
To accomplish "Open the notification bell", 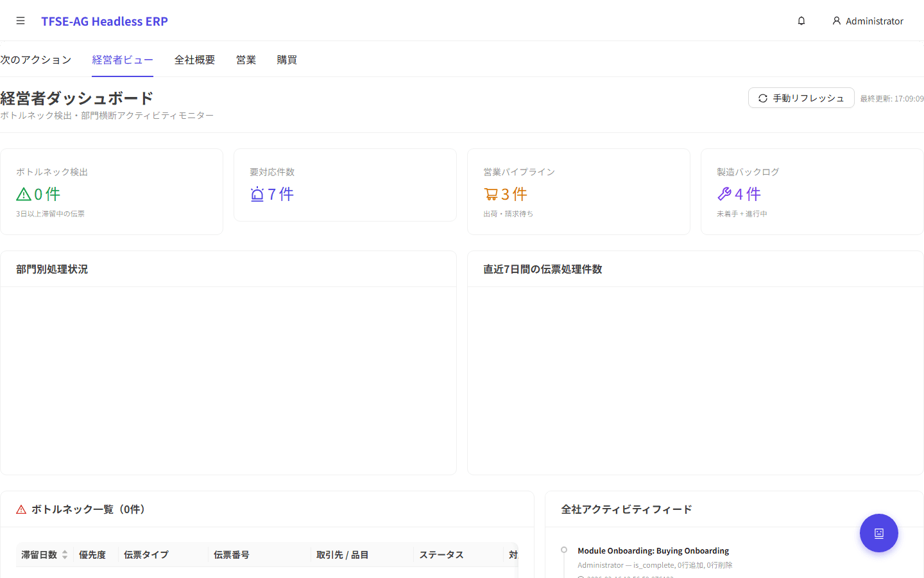I will coord(801,20).
